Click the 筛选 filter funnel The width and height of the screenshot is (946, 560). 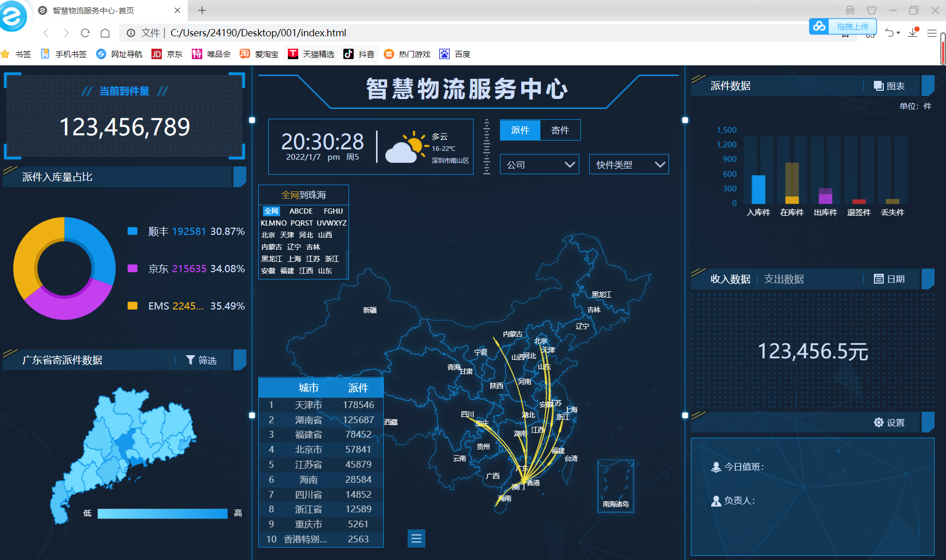point(201,360)
